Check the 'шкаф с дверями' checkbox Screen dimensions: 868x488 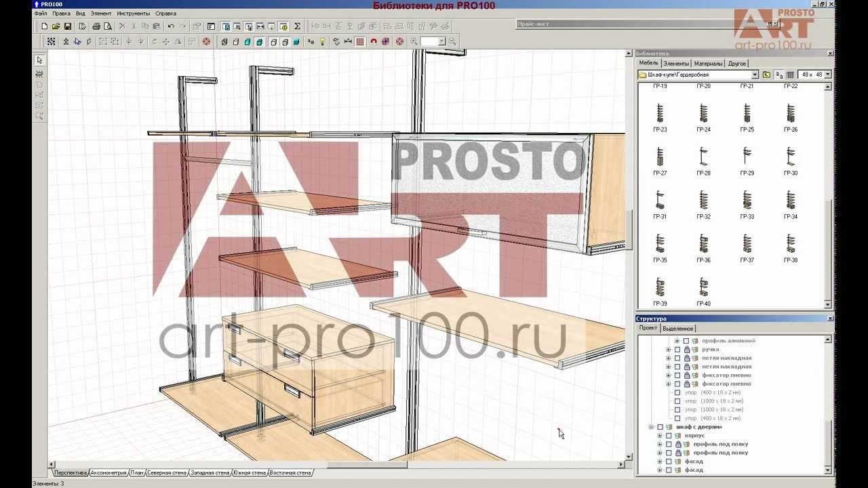click(660, 427)
